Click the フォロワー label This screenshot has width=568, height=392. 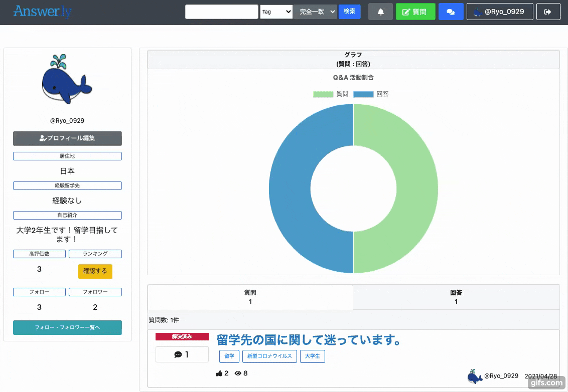tap(95, 292)
